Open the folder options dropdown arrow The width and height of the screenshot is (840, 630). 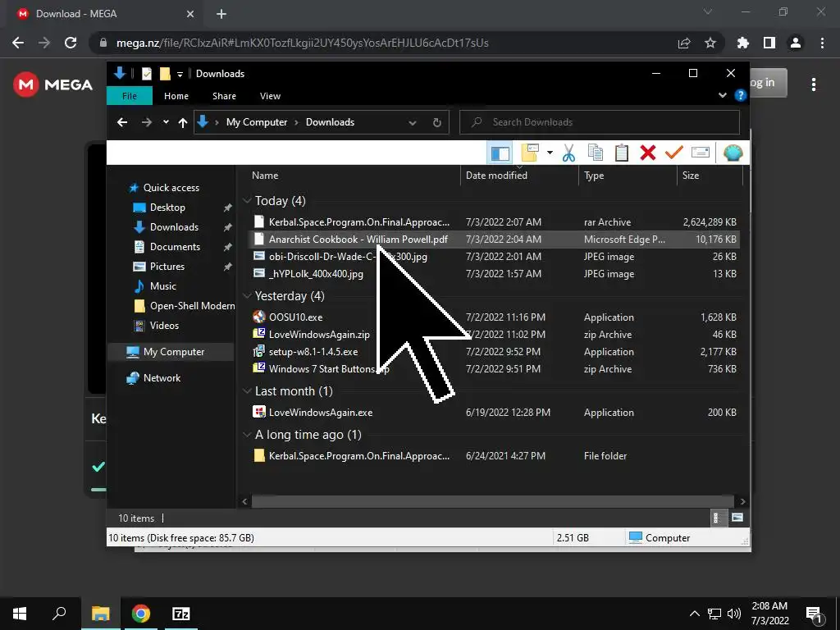click(550, 153)
